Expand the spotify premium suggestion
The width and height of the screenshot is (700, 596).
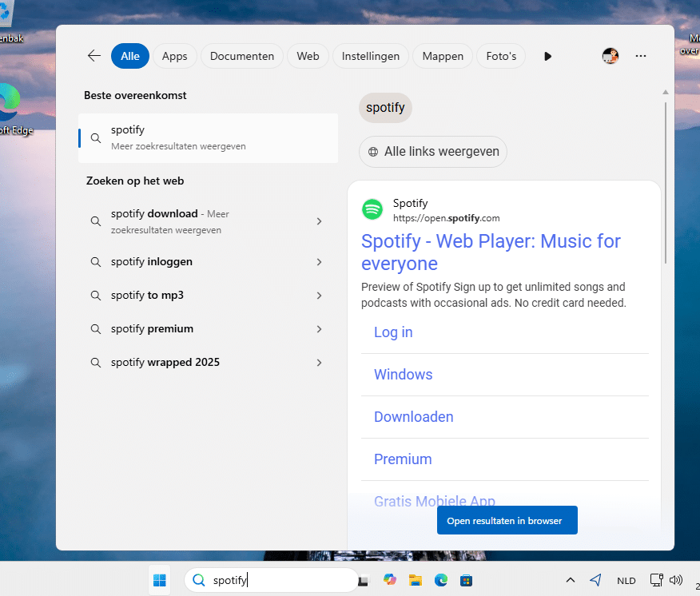319,328
